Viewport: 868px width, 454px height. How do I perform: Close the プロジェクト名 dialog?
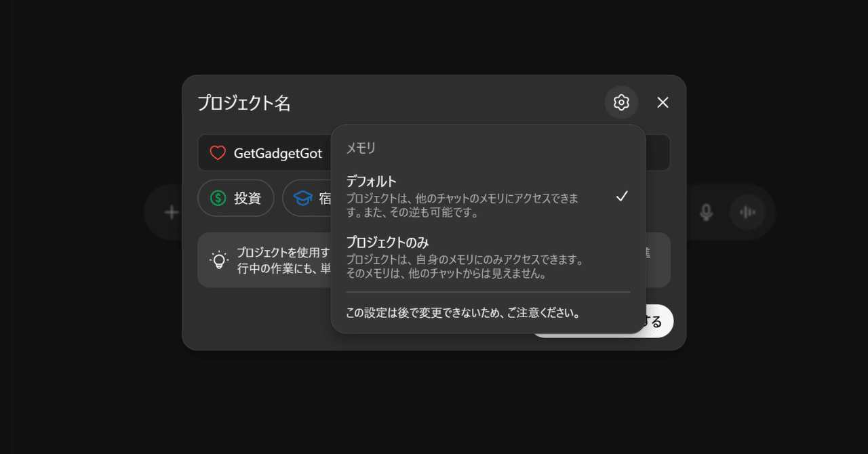[663, 102]
